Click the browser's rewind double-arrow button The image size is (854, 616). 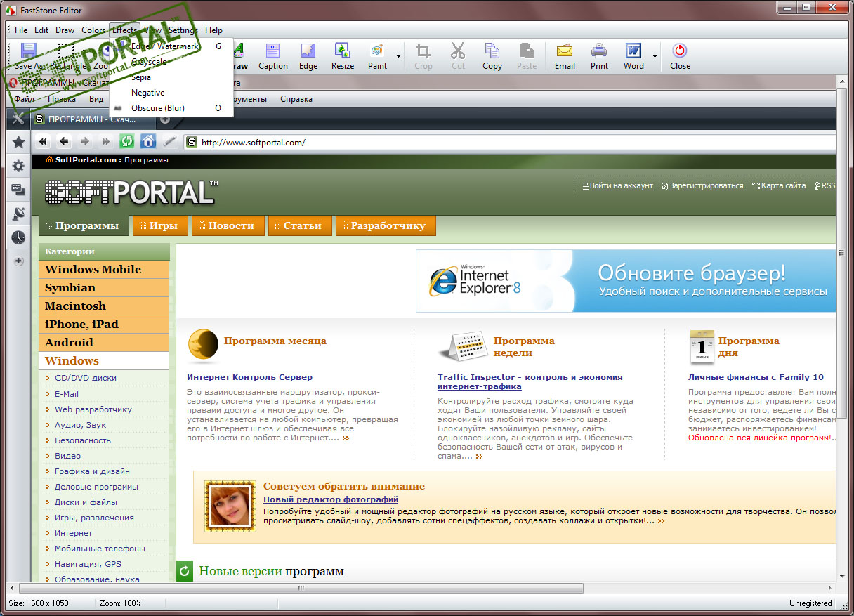(43, 141)
